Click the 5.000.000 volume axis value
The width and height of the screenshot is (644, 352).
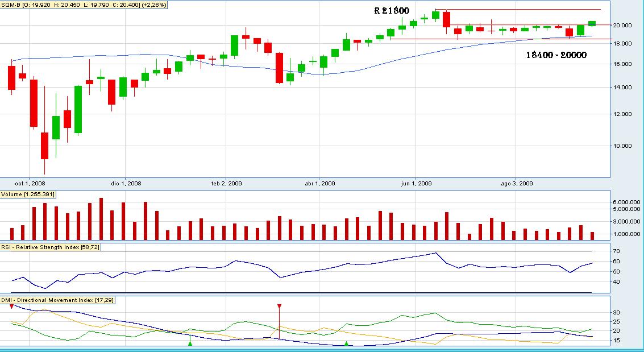coord(626,209)
